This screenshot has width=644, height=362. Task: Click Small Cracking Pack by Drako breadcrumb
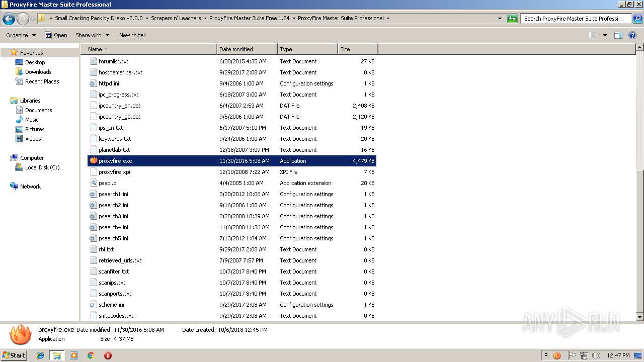99,18
